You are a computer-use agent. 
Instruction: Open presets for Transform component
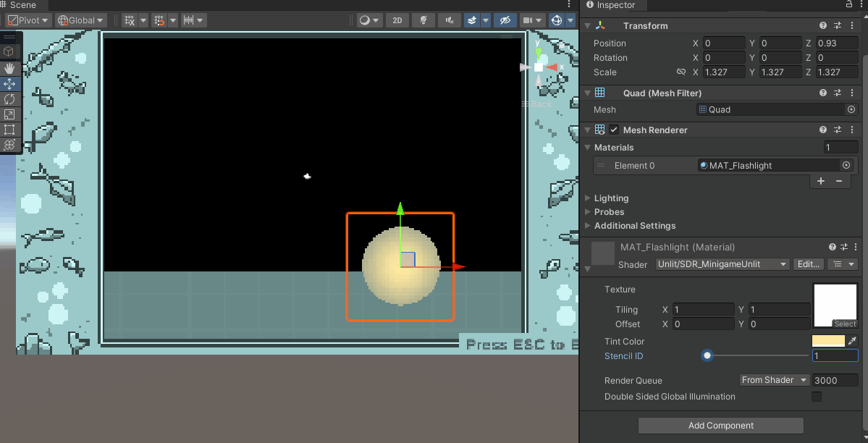pos(838,25)
